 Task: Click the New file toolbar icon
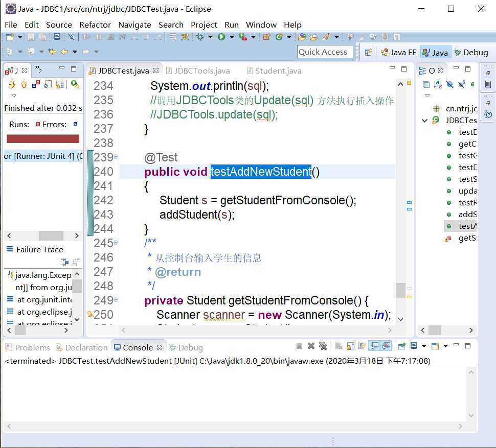click(10, 37)
